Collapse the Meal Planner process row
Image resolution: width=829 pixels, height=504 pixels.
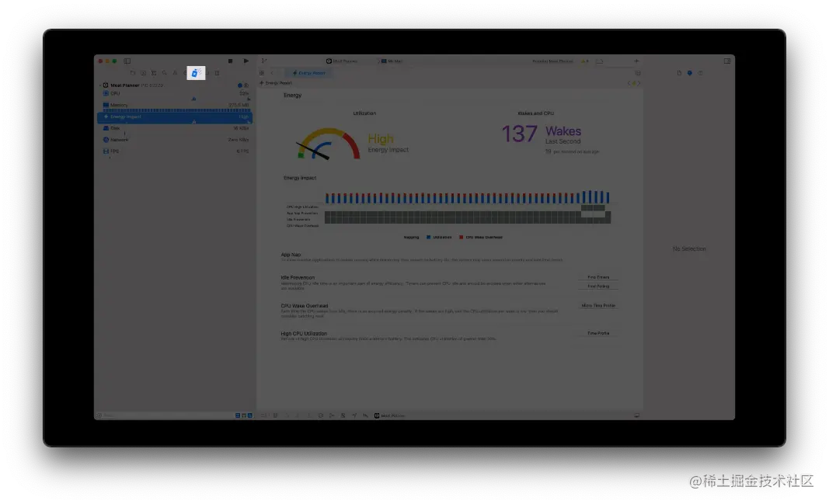tap(100, 85)
